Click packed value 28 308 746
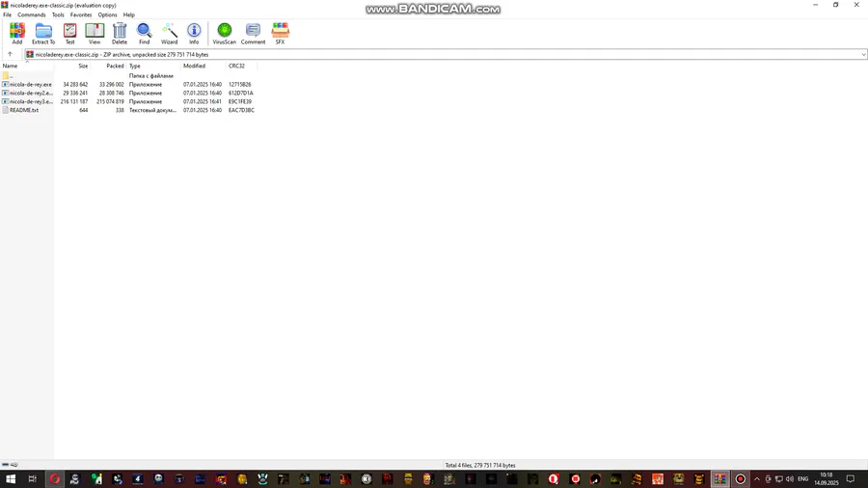The width and height of the screenshot is (868, 488). pos(111,93)
